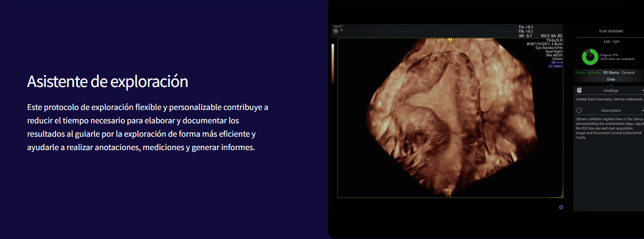Click the green corner marker of ROI box

point(561,196)
